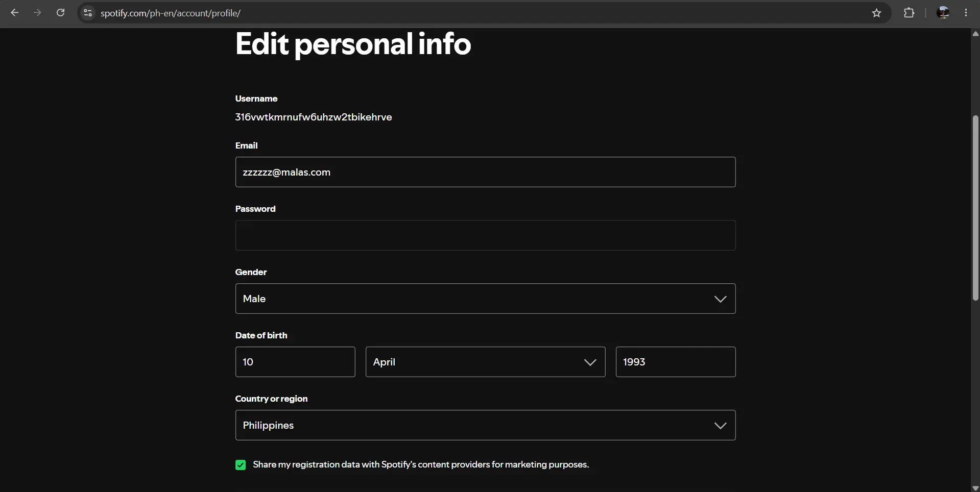Click the Share my registration data text
The width and height of the screenshot is (980, 492).
[421, 464]
